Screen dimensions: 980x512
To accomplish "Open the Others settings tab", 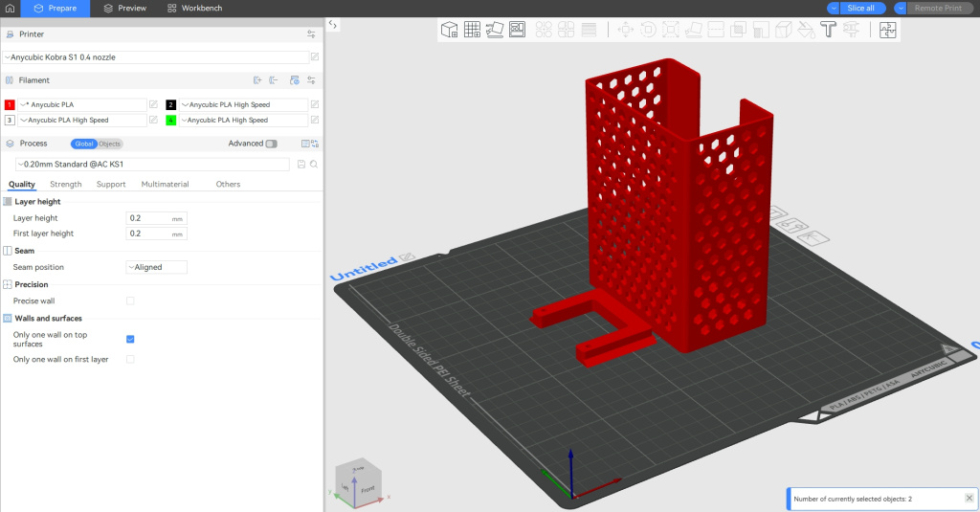I will coord(228,185).
